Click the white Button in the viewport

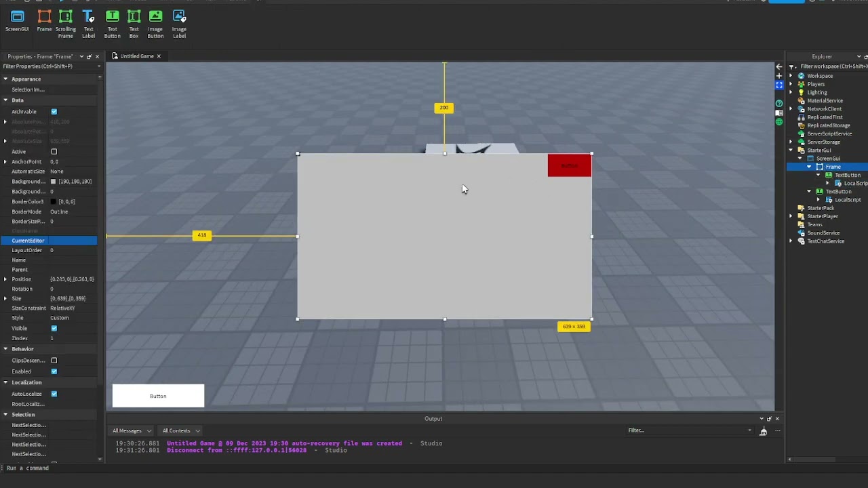click(x=158, y=396)
